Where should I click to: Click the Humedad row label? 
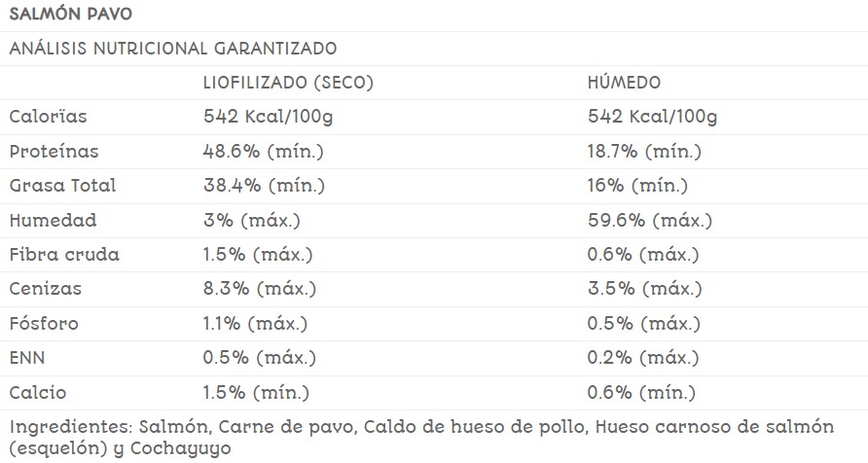pyautogui.click(x=53, y=221)
